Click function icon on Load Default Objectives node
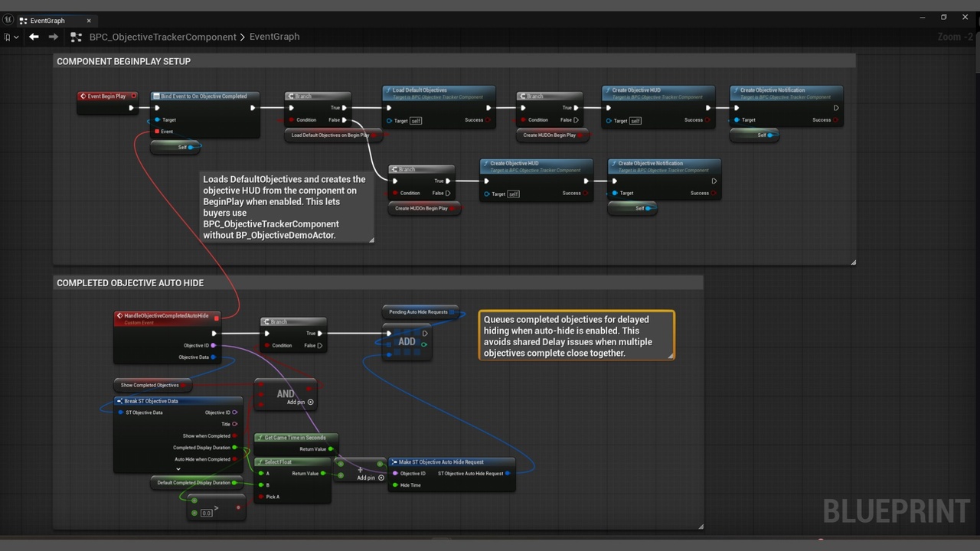The height and width of the screenshot is (551, 980). point(388,90)
